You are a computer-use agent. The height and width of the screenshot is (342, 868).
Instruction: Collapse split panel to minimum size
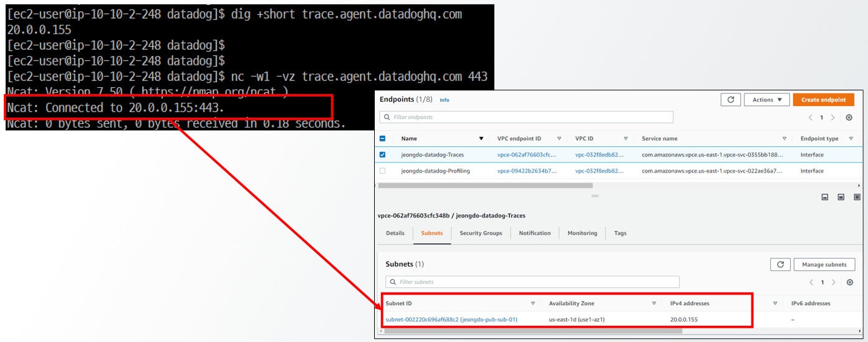pyautogui.click(x=824, y=197)
